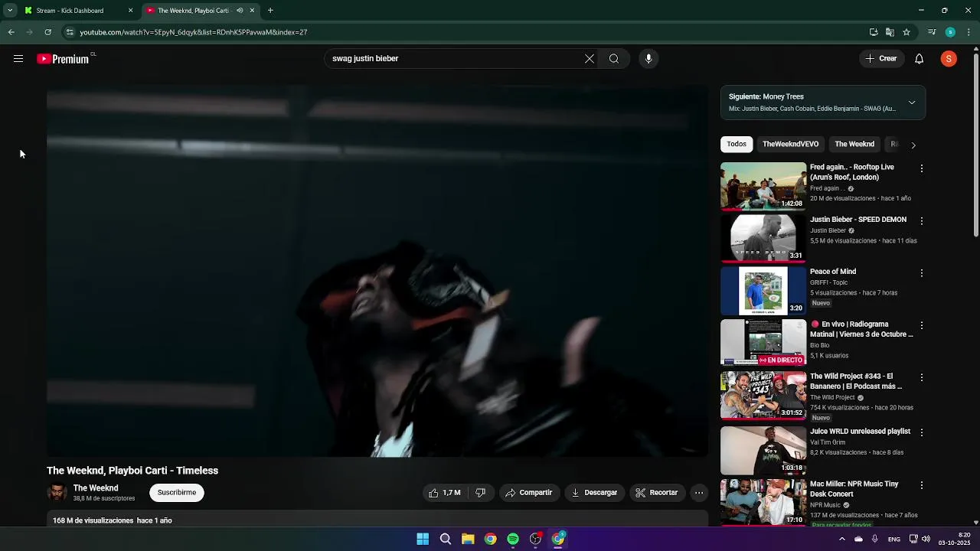Download the video with Descargar
Image resolution: width=980 pixels, height=551 pixels.
(x=594, y=493)
